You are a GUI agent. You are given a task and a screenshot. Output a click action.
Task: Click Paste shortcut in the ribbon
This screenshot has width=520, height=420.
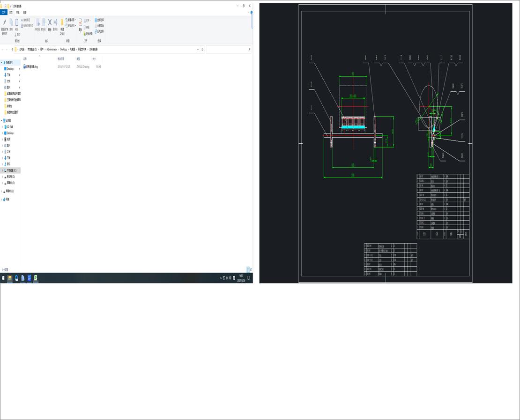[x=27, y=26]
